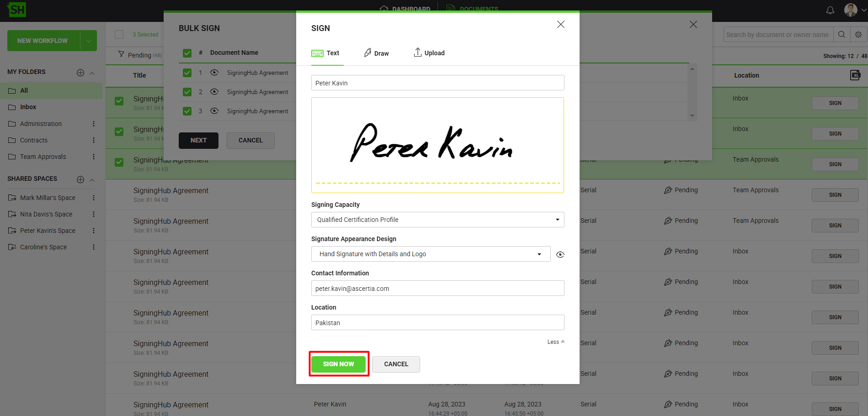Open the Signing Capacity dropdown
This screenshot has height=416, width=868.
pos(437,220)
